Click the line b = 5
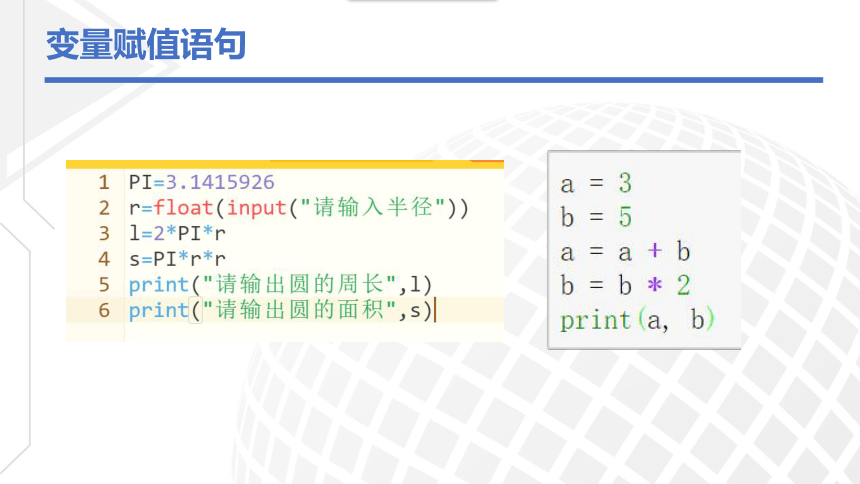Image resolution: width=860 pixels, height=484 pixels. pos(596,217)
